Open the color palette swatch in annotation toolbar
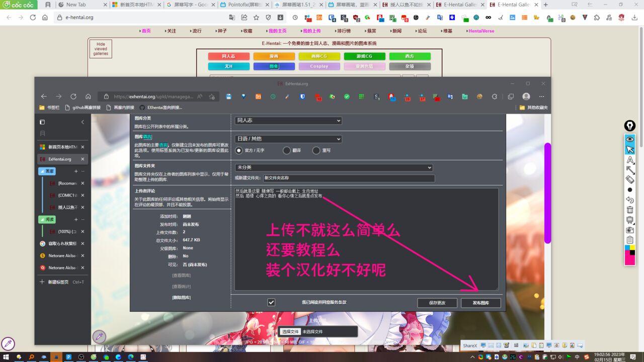The width and height of the screenshot is (644, 362). click(x=630, y=253)
